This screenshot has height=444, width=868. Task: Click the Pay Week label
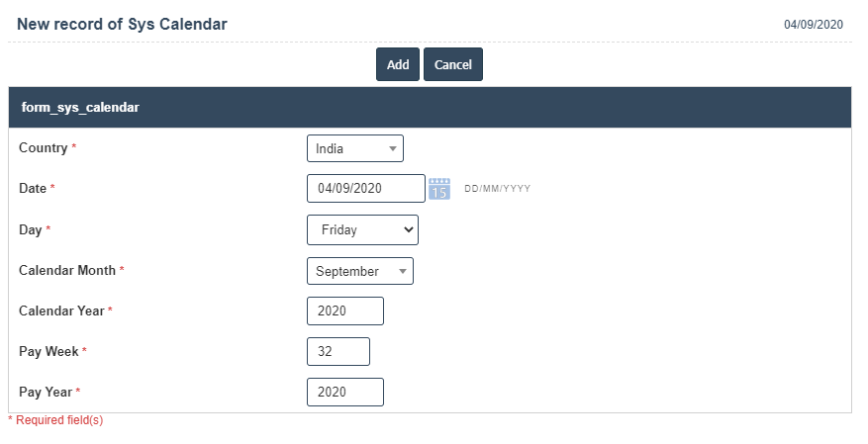point(48,351)
